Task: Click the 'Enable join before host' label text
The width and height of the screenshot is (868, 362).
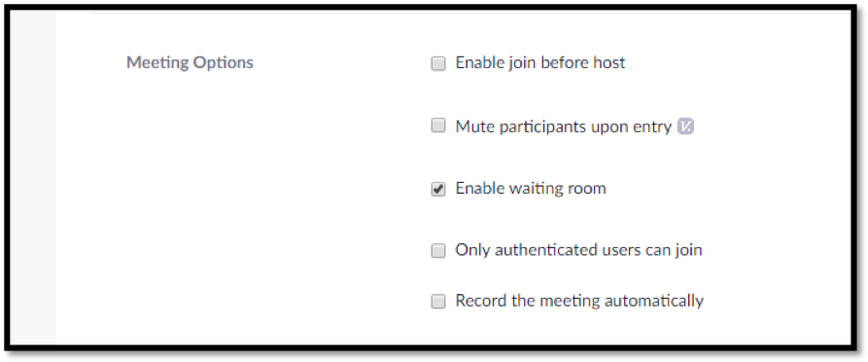Action: click(x=540, y=62)
